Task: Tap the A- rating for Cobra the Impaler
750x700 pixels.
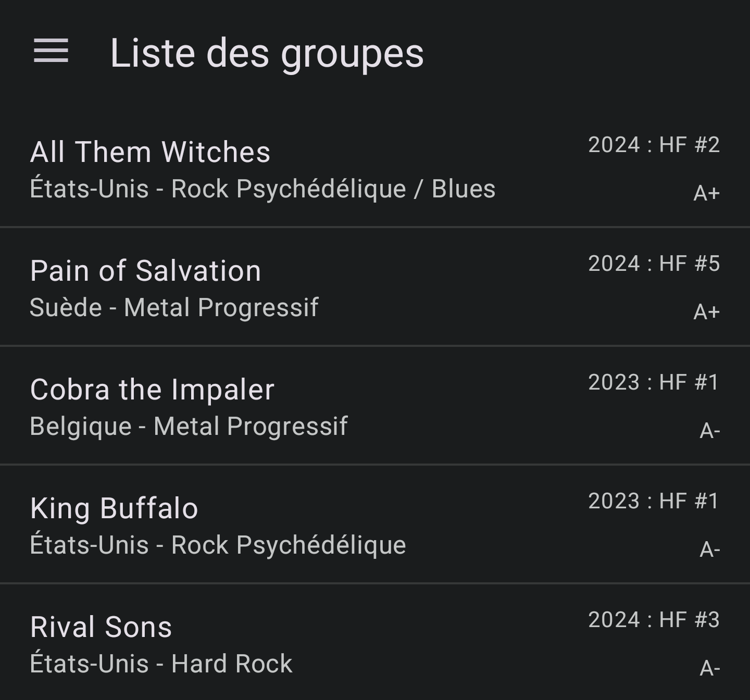Action: [x=709, y=431]
